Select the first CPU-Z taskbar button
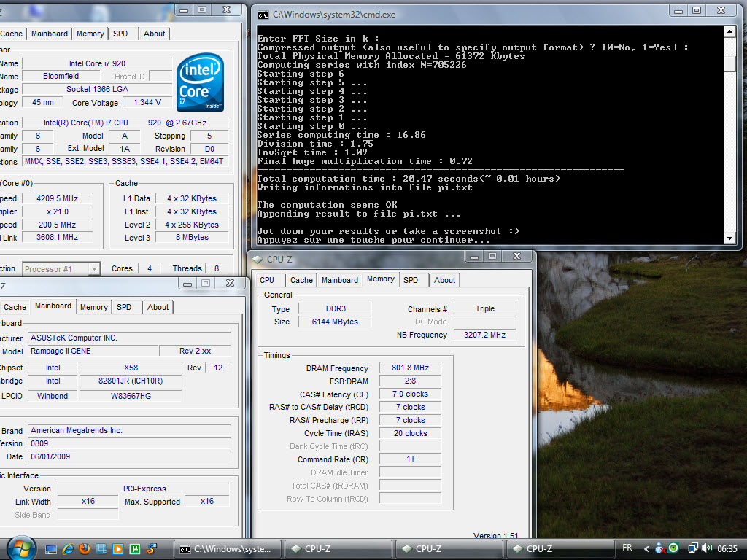The width and height of the screenshot is (747, 560). (338, 549)
